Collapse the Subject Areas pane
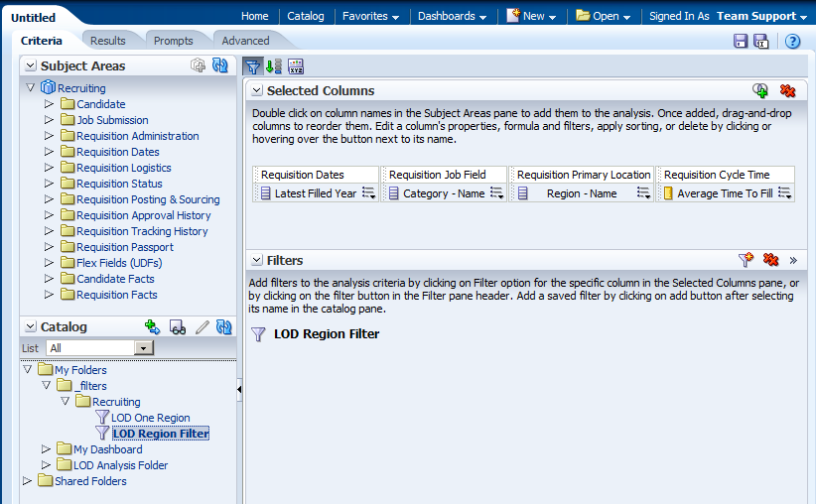The image size is (816, 504). 31,65
